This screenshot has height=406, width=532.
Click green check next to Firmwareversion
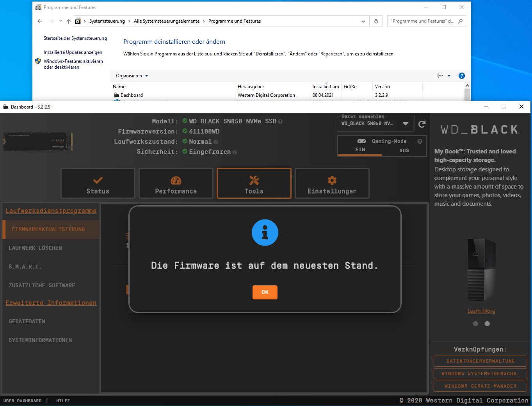[x=185, y=131]
